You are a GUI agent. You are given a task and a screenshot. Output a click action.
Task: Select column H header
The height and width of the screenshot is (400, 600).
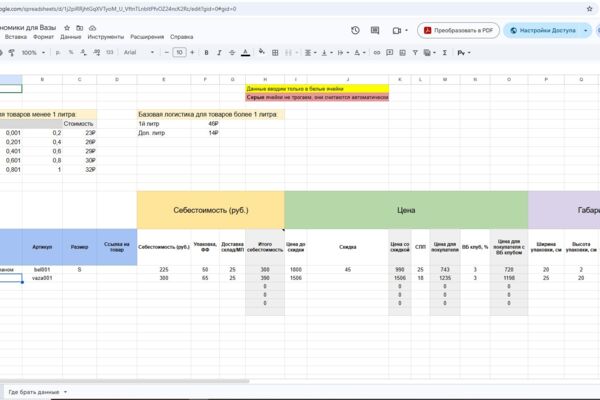click(x=265, y=79)
